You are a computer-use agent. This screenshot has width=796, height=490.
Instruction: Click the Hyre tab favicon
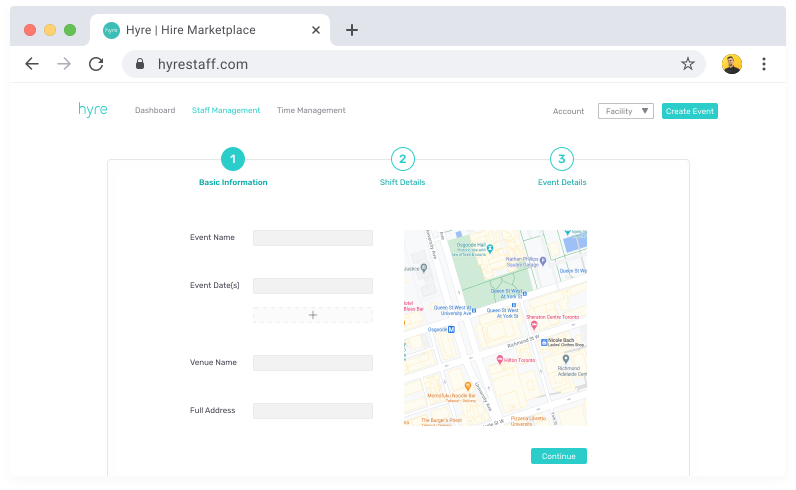pos(111,30)
